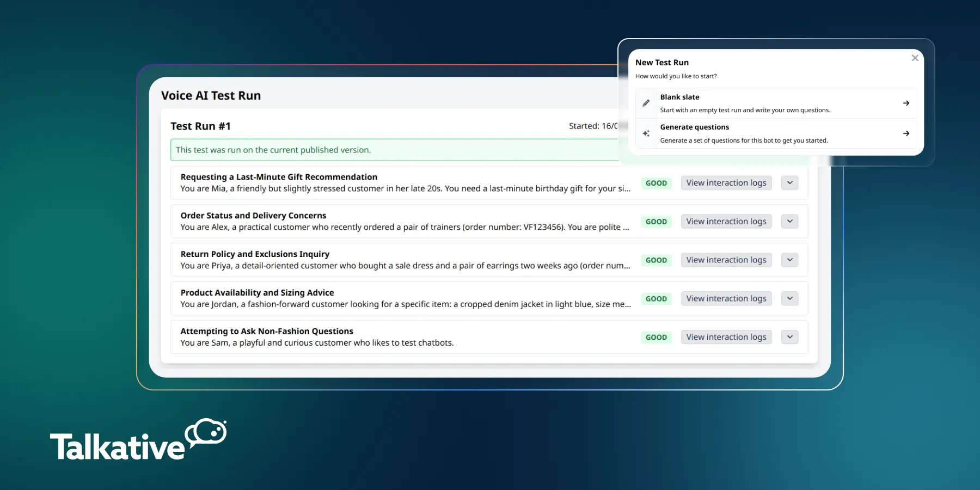Click 'Requesting a Last-Minute Gift Recommendation' title
Image resolution: width=980 pixels, height=490 pixels.
click(279, 177)
